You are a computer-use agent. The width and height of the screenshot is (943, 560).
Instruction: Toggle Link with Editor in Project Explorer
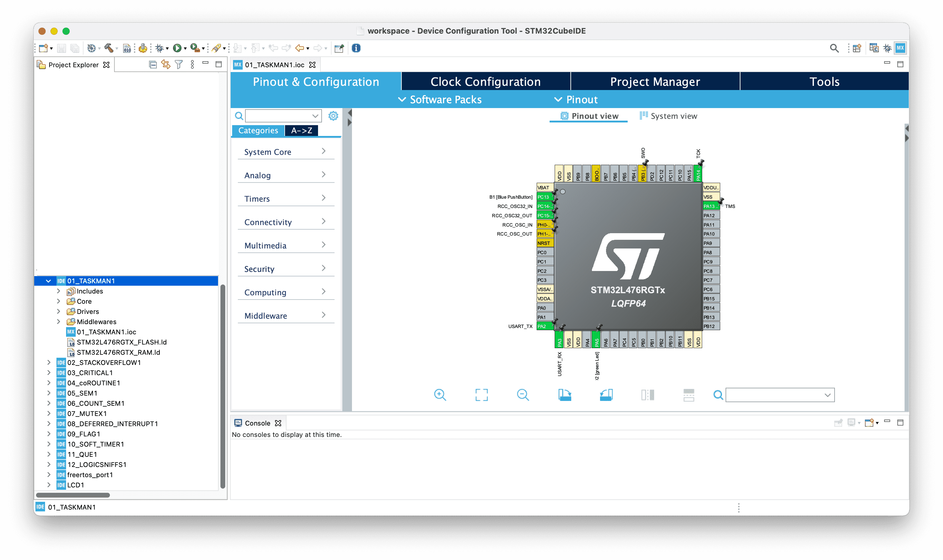coord(165,65)
